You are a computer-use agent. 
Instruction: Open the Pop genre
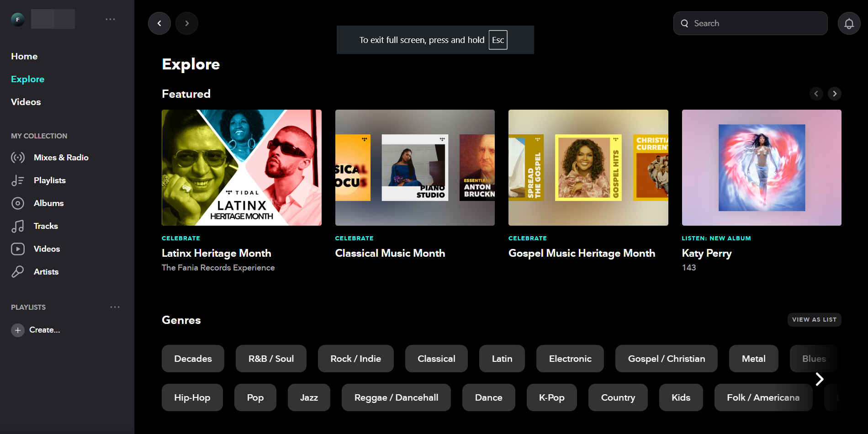pos(255,397)
